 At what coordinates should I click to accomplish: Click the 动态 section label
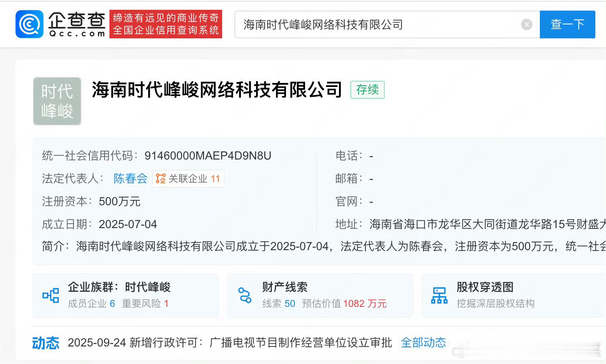coord(46,343)
